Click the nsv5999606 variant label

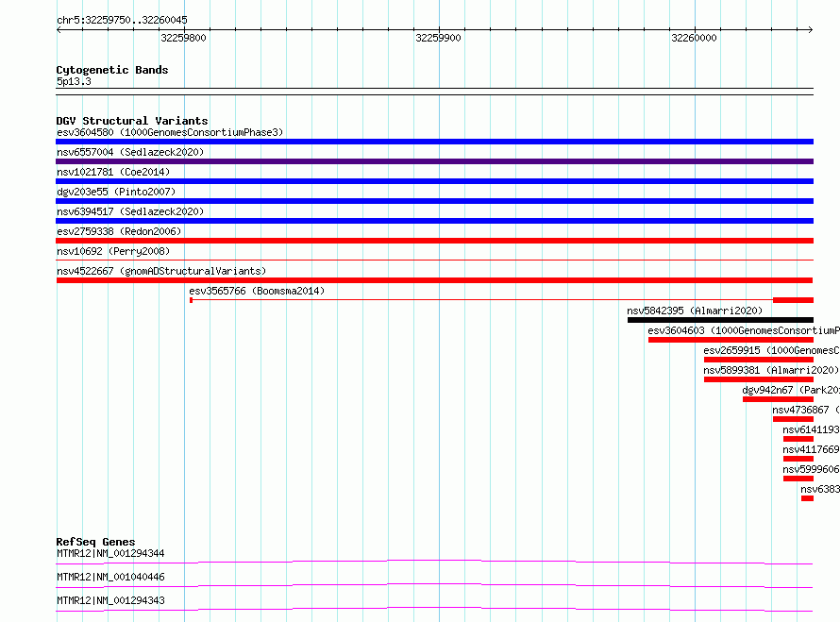tap(811, 469)
